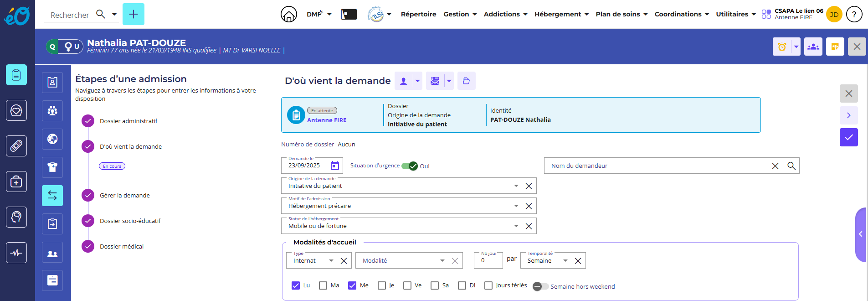This screenshot has height=301, width=868.
Task: Open the heartbeat pulse icon in left rail
Action: point(16,253)
